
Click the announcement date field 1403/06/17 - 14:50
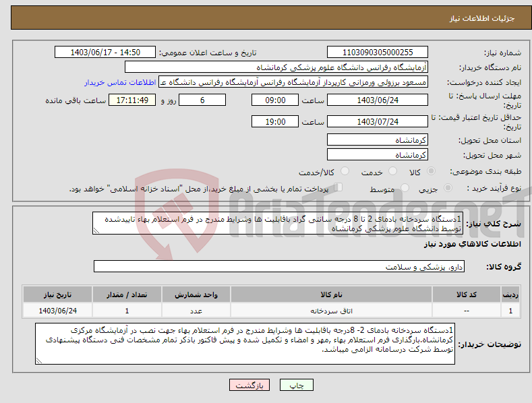click(105, 53)
